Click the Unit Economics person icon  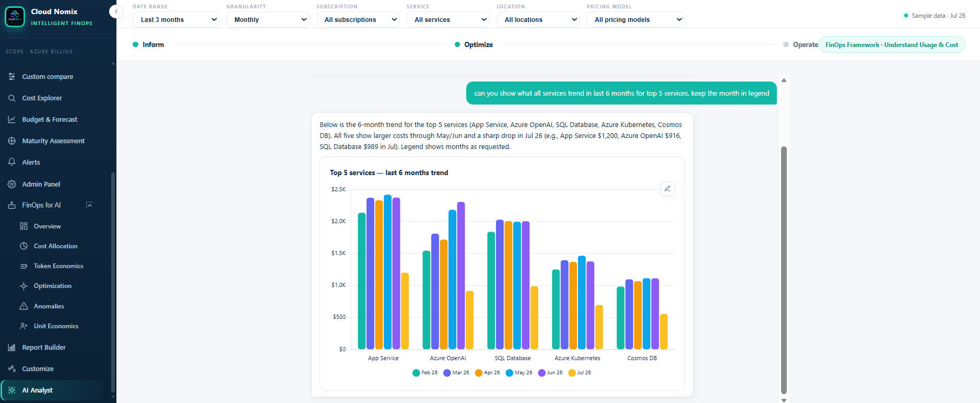23,326
